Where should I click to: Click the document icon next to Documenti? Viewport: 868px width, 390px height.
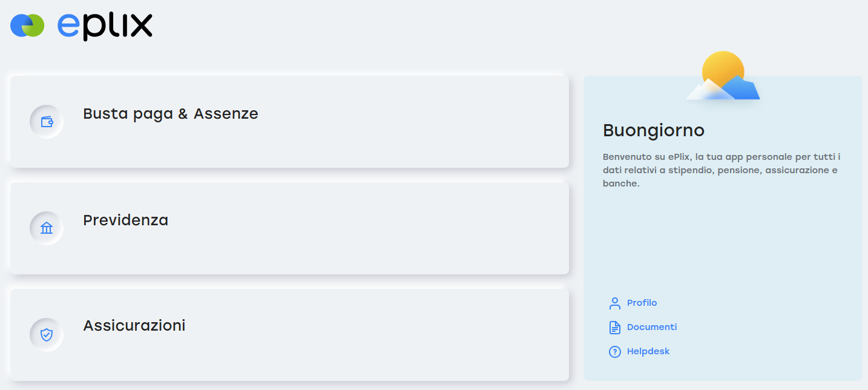615,328
